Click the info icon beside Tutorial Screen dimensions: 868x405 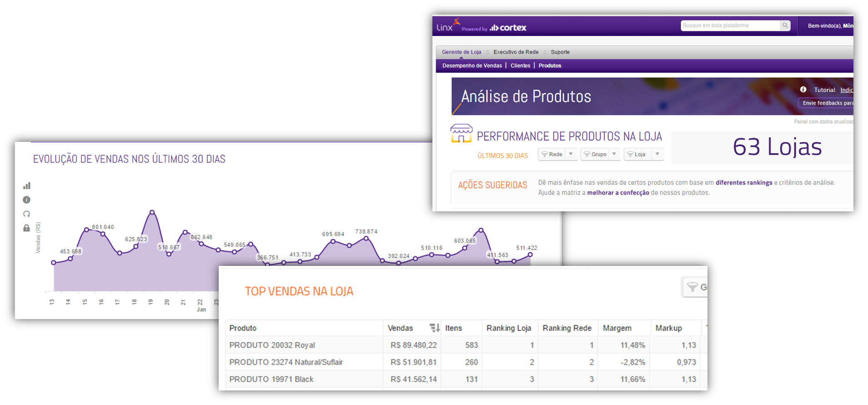coord(803,90)
